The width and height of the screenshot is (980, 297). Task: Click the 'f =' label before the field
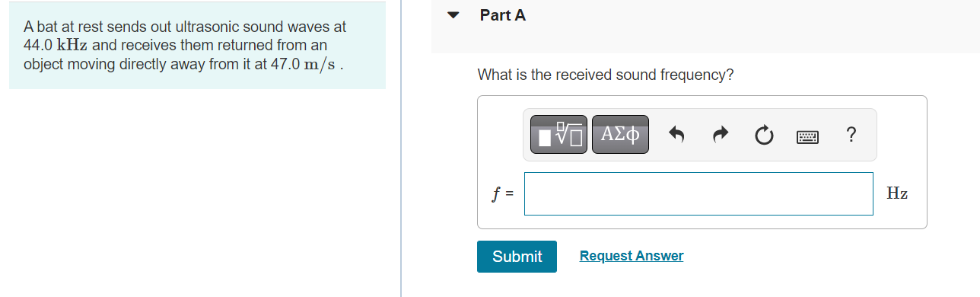[502, 194]
